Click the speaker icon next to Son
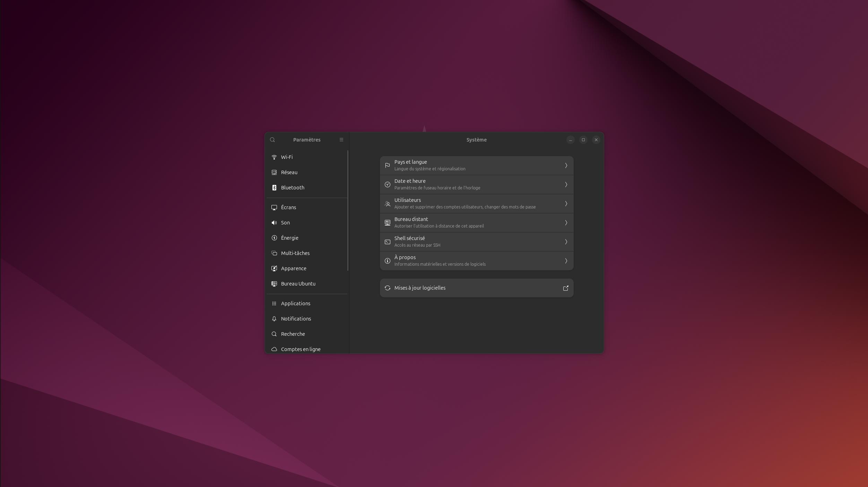868x487 pixels. pos(274,223)
